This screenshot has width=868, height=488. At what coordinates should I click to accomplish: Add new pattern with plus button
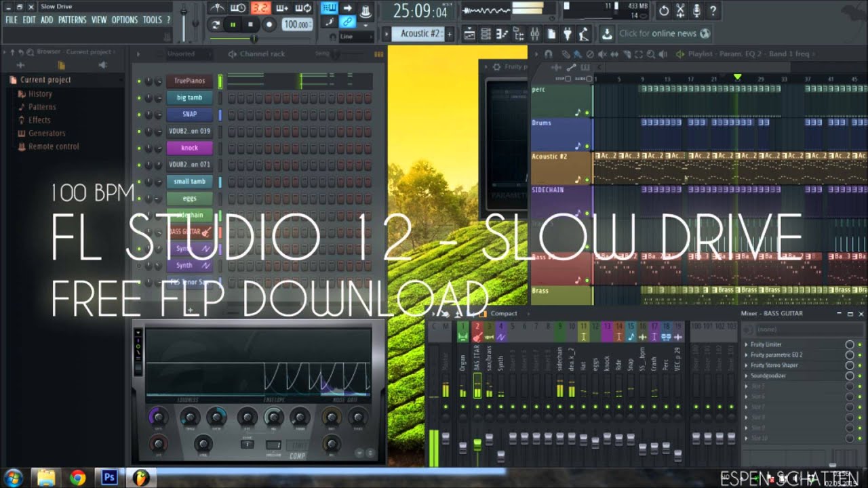[x=450, y=33]
